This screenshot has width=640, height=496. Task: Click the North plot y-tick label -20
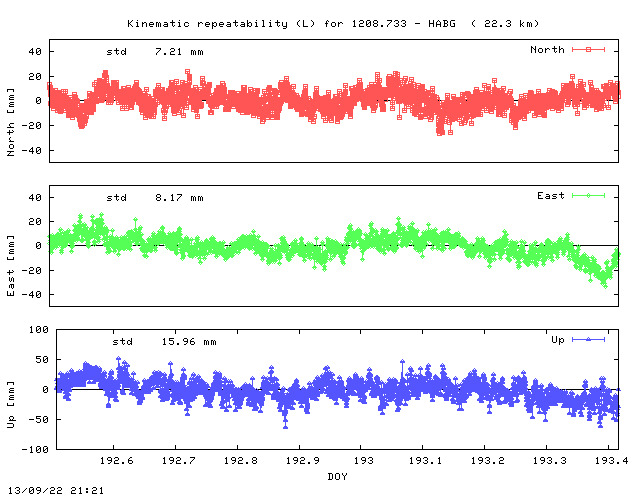click(x=32, y=126)
